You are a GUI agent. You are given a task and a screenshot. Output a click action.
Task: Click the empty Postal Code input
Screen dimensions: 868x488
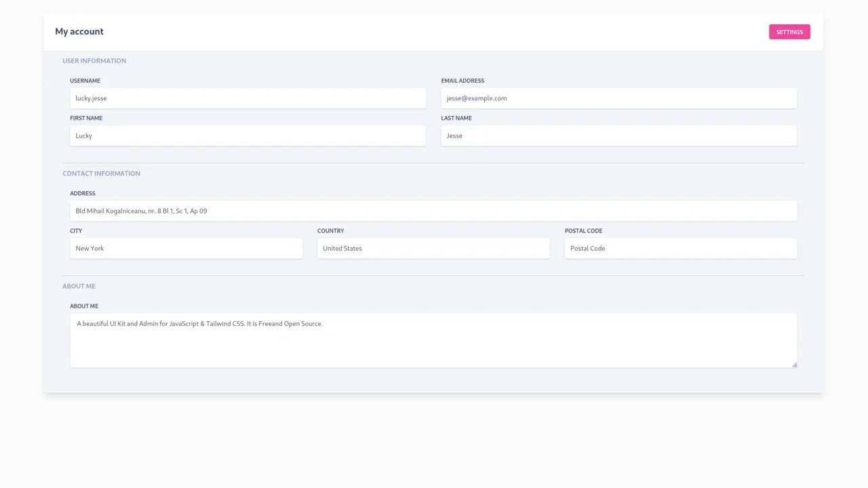click(680, 248)
